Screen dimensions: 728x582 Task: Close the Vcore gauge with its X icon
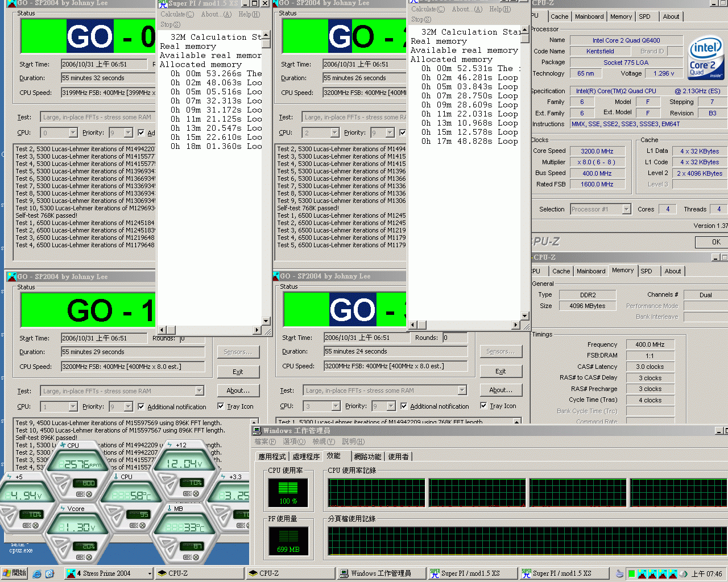click(x=89, y=557)
